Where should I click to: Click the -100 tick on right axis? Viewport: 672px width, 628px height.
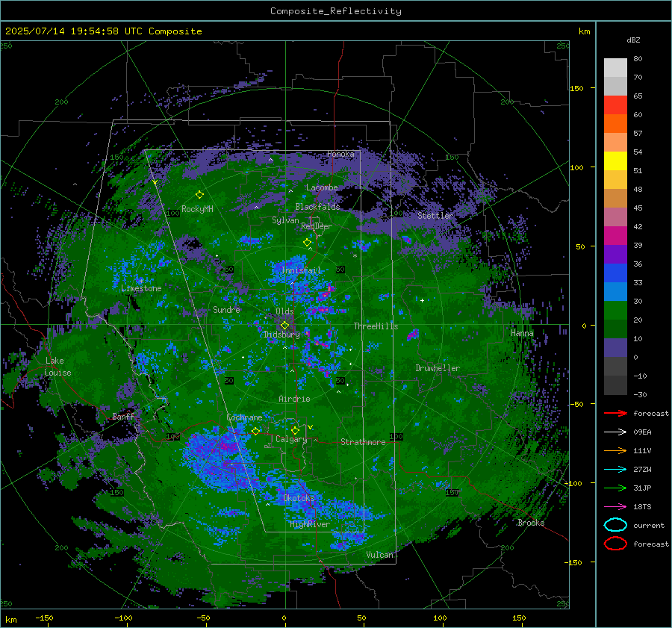click(573, 483)
